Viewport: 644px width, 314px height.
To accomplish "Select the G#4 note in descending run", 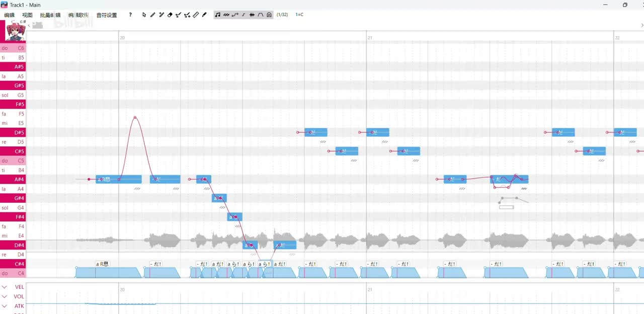I will (x=219, y=198).
